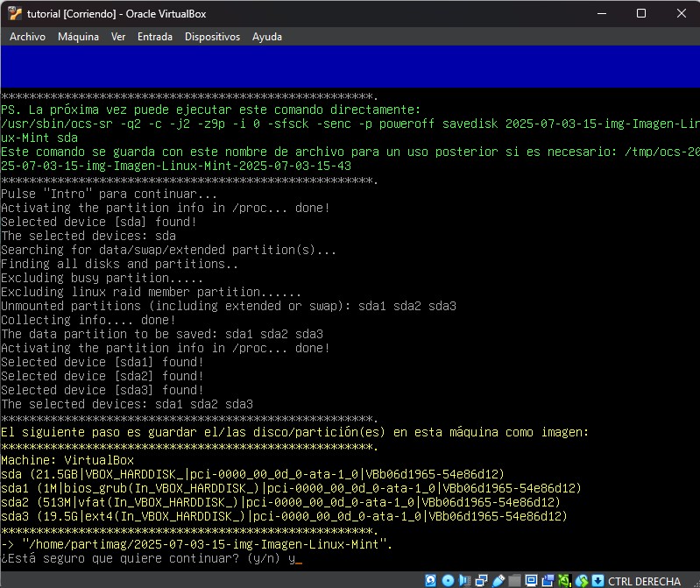Open the Archivo menu
The height and width of the screenshot is (588, 700).
pyautogui.click(x=27, y=37)
